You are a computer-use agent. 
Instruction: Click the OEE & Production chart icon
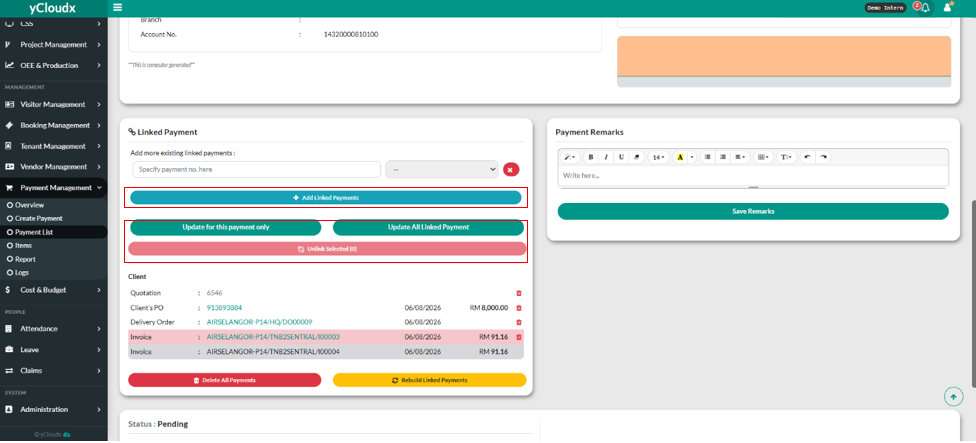(x=9, y=65)
